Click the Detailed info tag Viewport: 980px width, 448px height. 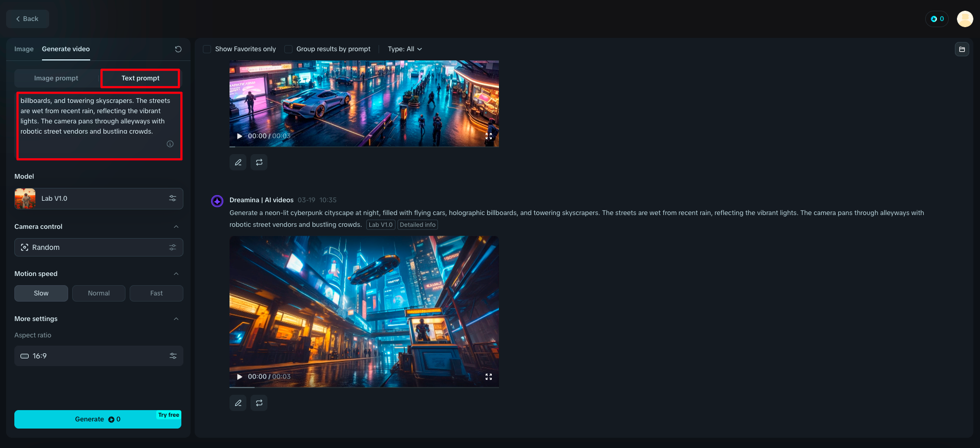point(418,225)
